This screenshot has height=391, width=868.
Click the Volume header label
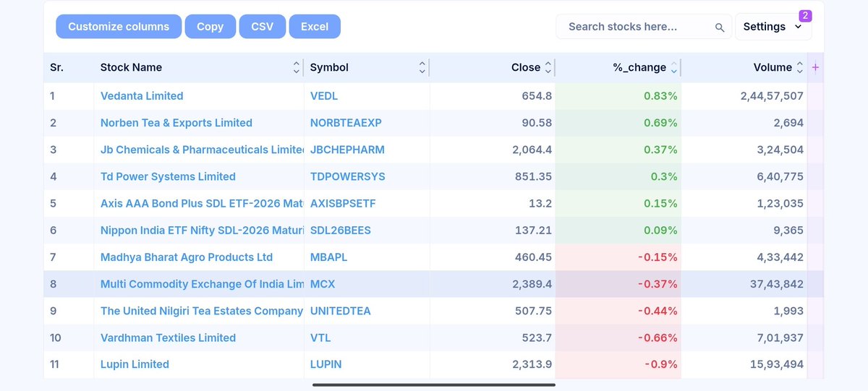click(x=773, y=67)
